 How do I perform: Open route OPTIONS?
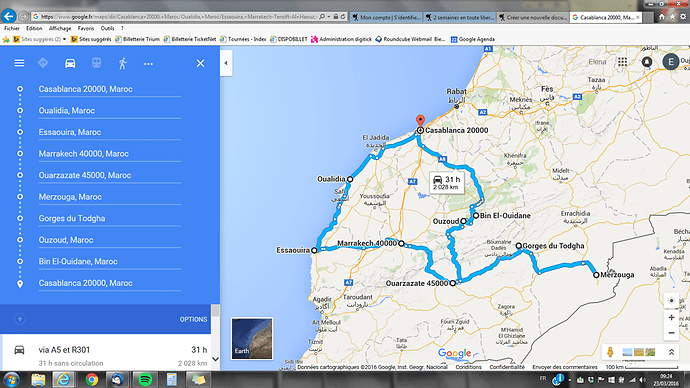pos(193,319)
